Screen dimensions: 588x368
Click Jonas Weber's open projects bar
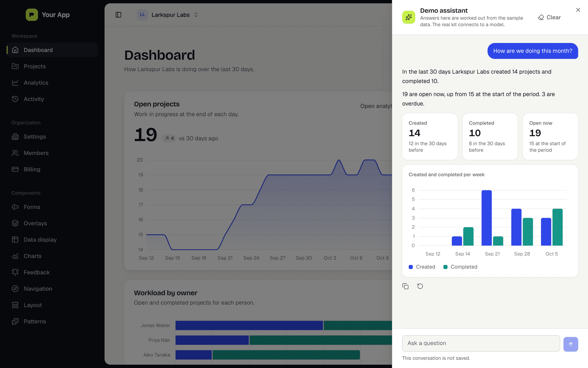coord(249,325)
